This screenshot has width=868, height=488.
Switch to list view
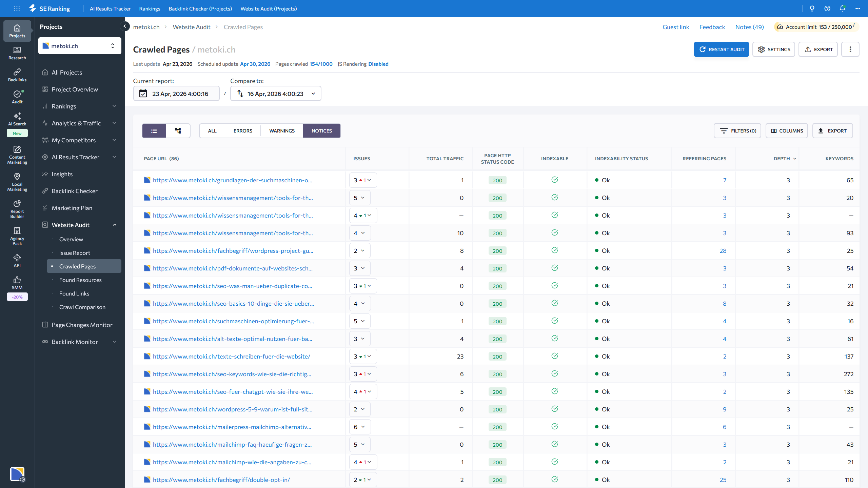(154, 130)
